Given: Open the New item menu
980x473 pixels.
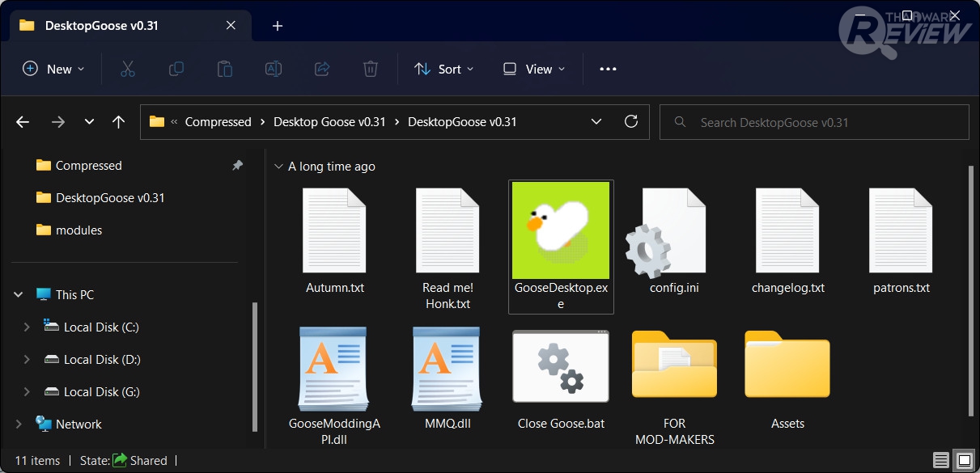Looking at the screenshot, I should coord(53,70).
